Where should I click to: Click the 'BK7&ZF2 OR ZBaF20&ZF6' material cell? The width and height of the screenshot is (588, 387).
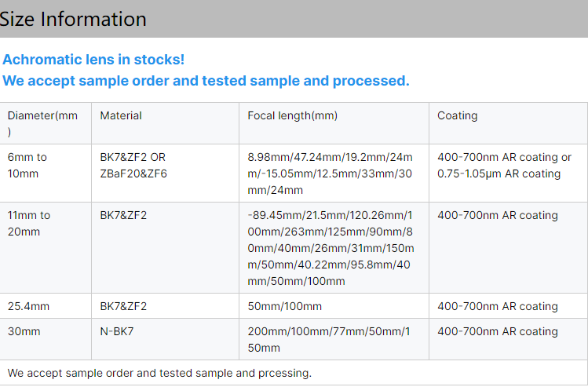[133, 165]
